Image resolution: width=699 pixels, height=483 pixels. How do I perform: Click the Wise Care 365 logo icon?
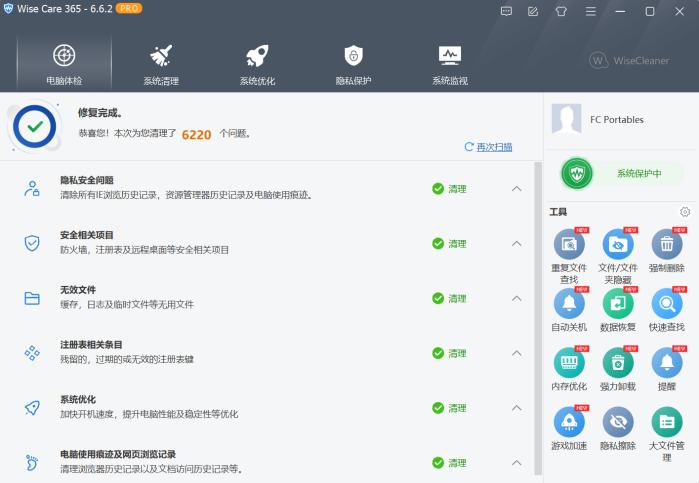click(x=8, y=9)
